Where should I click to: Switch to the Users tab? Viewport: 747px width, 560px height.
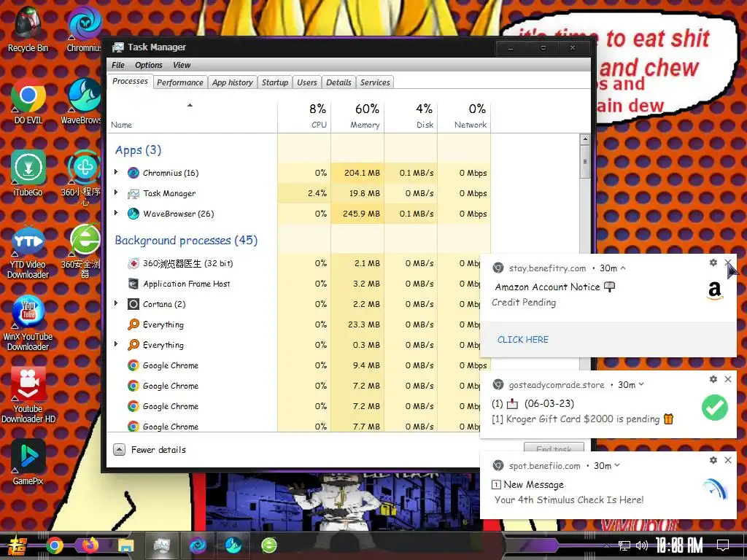tap(307, 82)
